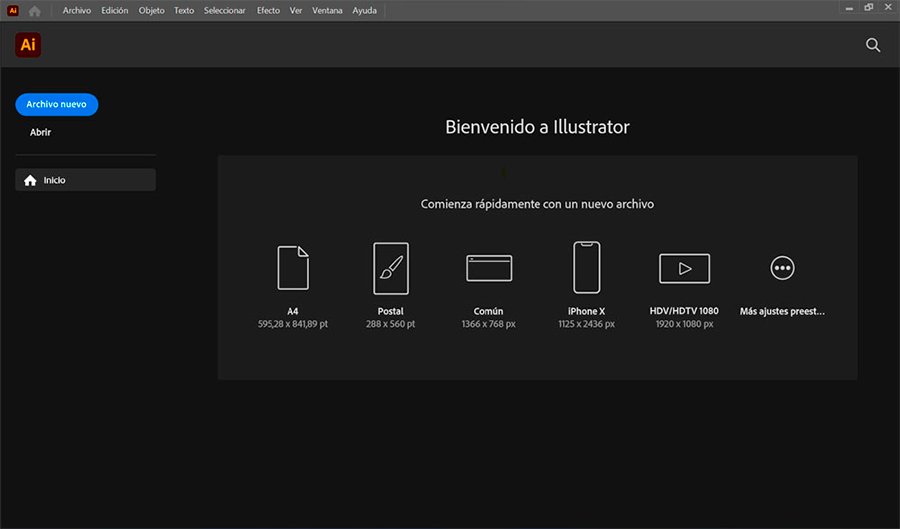Open the Archivo menu

76,10
